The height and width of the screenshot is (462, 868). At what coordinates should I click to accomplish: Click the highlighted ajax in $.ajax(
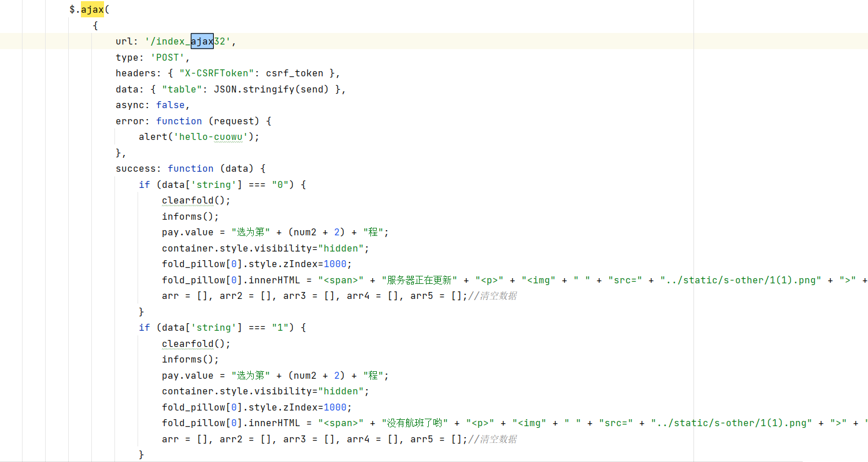92,9
